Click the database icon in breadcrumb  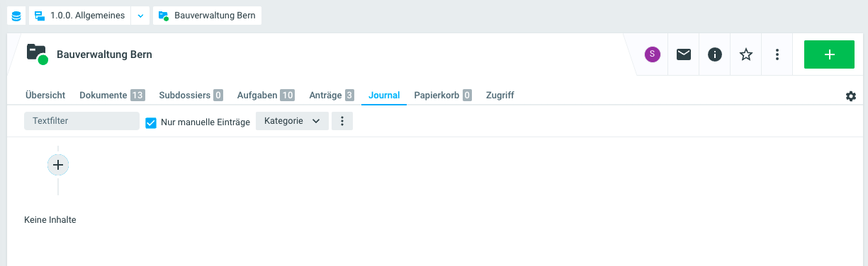point(16,16)
